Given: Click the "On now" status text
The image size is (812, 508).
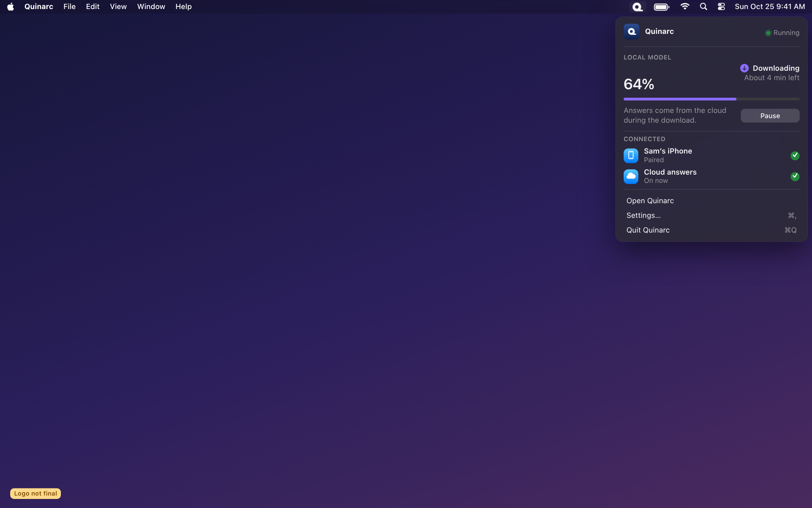Looking at the screenshot, I should point(656,181).
